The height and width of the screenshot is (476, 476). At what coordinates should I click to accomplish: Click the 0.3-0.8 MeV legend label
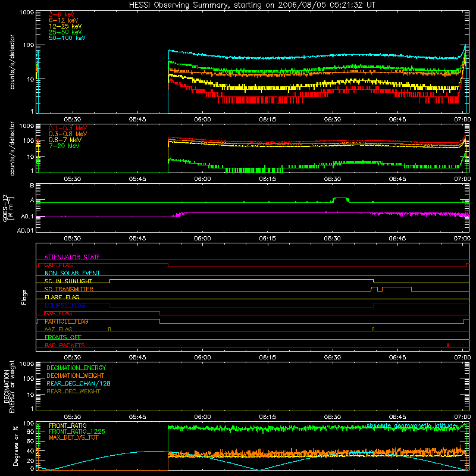pyautogui.click(x=68, y=134)
